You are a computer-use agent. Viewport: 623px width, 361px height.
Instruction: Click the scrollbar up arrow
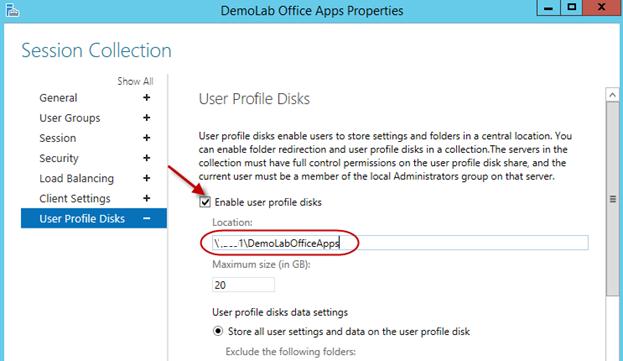pos(612,95)
